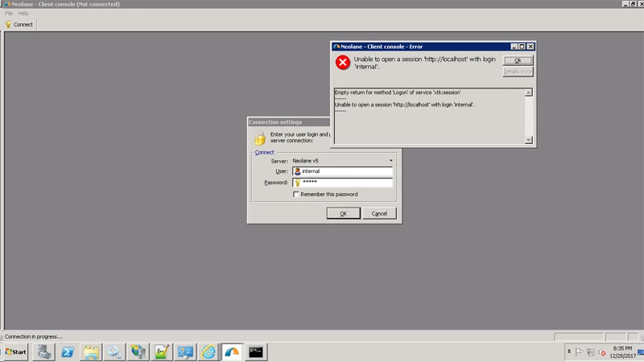Click the Connect toolbar button
The image size is (644, 362).
[x=19, y=25]
